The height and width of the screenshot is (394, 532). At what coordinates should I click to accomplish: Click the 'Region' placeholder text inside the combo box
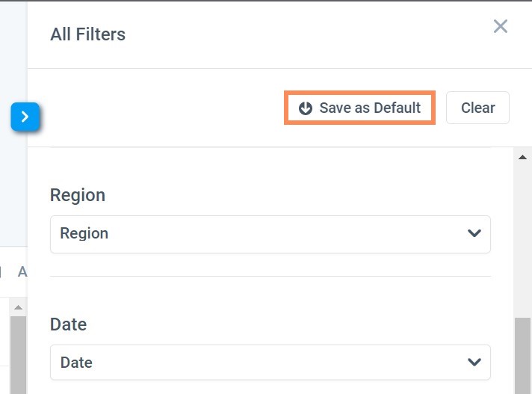(84, 233)
